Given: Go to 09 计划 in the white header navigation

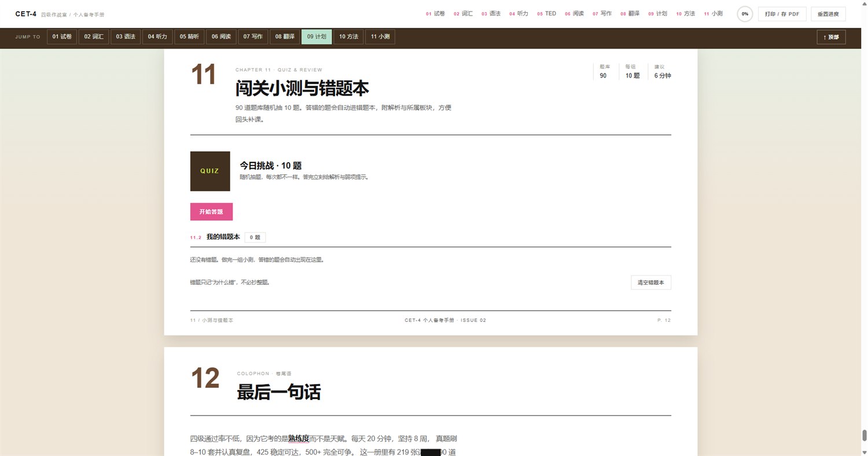Looking at the screenshot, I should point(657,13).
